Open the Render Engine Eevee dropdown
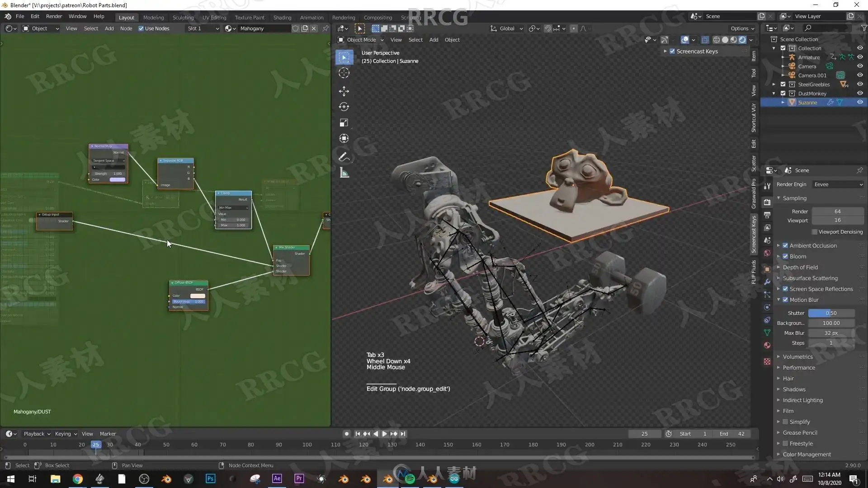The height and width of the screenshot is (488, 868). click(838, 184)
